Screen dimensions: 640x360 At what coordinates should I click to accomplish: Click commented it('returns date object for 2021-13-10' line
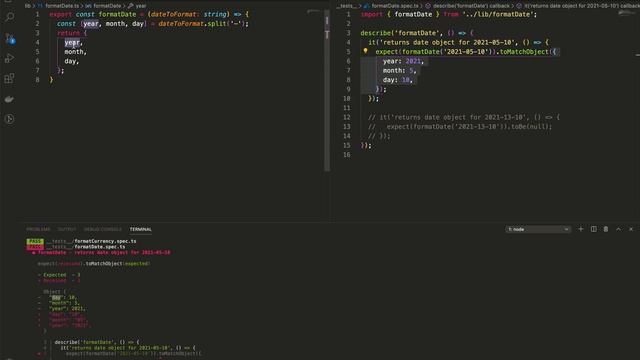[464, 117]
